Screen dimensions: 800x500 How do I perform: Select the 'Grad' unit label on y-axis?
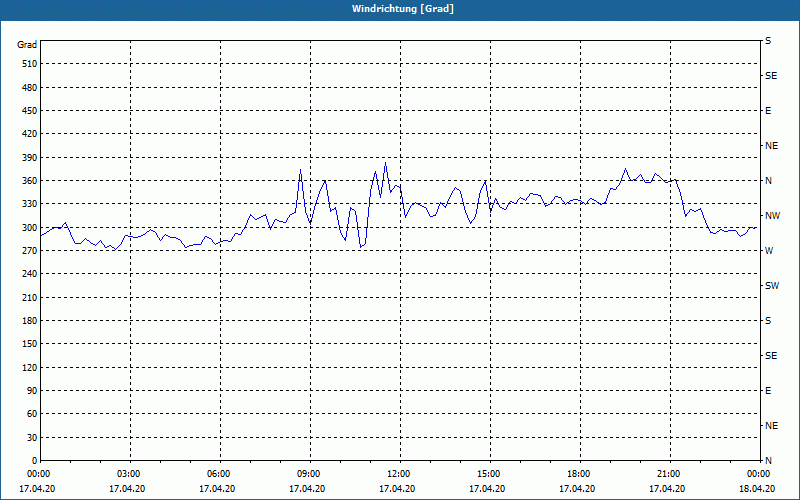(x=27, y=45)
